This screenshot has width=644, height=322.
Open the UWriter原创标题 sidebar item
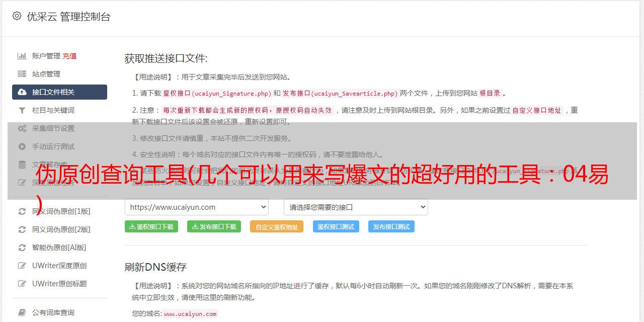[x=59, y=284]
